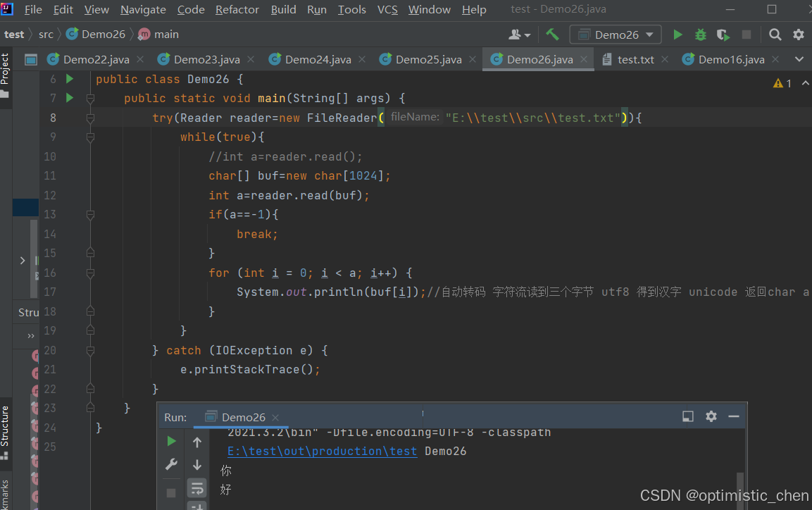Open the Help menu
Image resolution: width=812 pixels, height=510 pixels.
tap(474, 9)
